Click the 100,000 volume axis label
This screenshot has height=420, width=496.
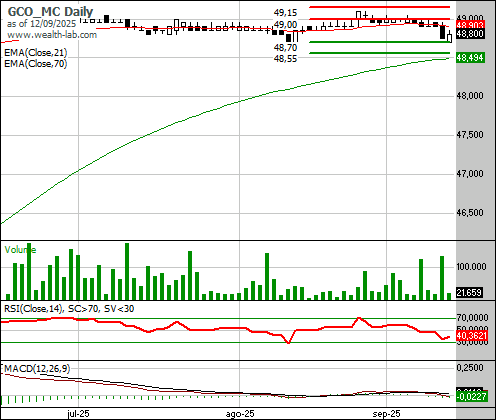coord(471,267)
